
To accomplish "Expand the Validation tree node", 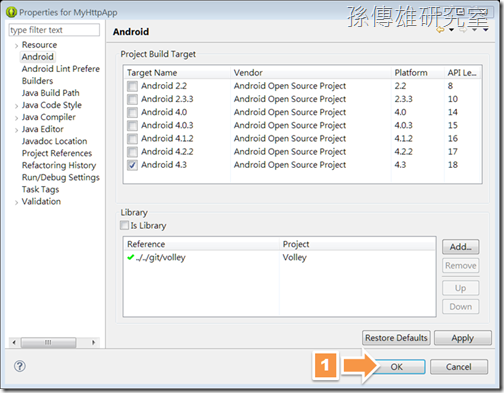I will pos(16,202).
